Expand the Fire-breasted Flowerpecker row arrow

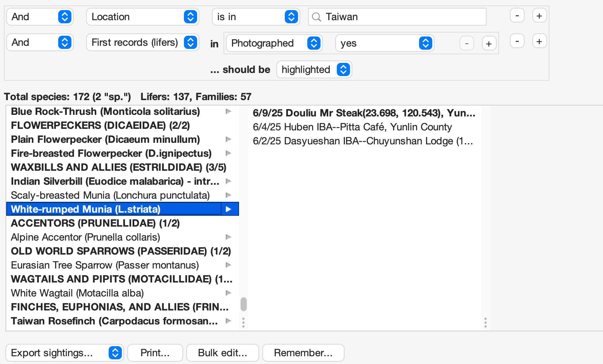click(x=229, y=153)
